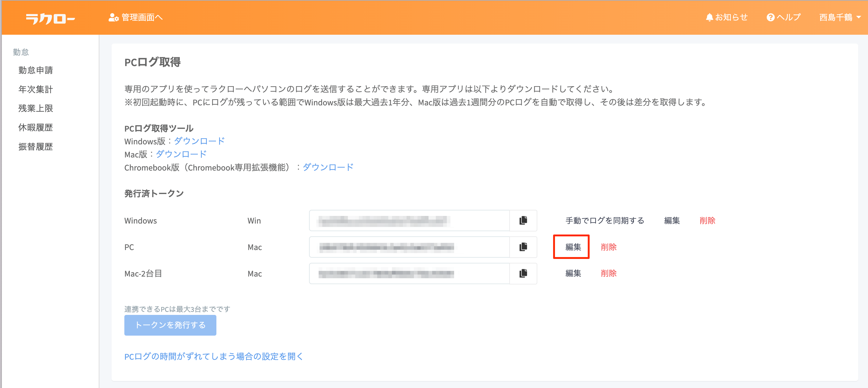
Task: Open 年次集計 in the sidebar
Action: coord(35,89)
